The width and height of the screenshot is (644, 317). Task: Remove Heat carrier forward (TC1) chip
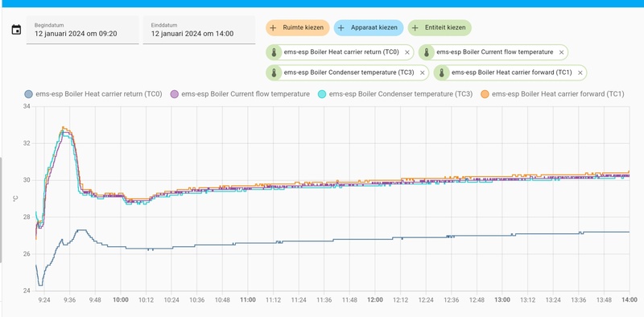tap(580, 72)
